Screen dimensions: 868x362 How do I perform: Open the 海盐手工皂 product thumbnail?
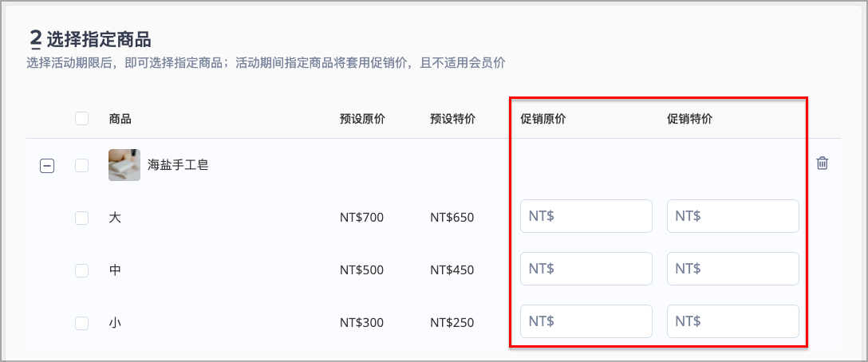point(124,165)
